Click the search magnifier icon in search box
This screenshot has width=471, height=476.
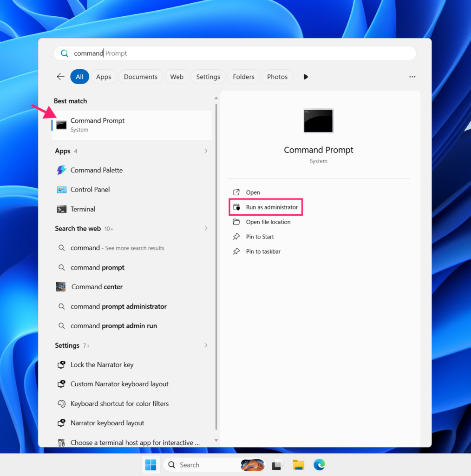[x=64, y=53]
